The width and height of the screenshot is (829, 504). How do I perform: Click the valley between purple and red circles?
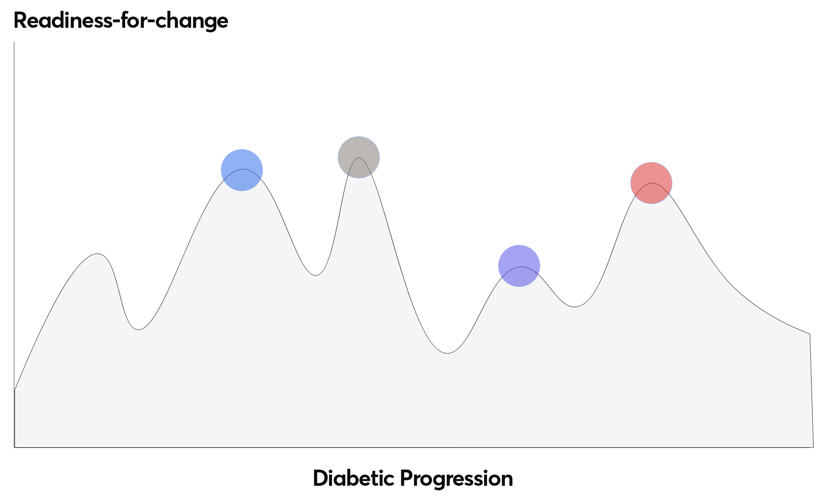tap(574, 307)
